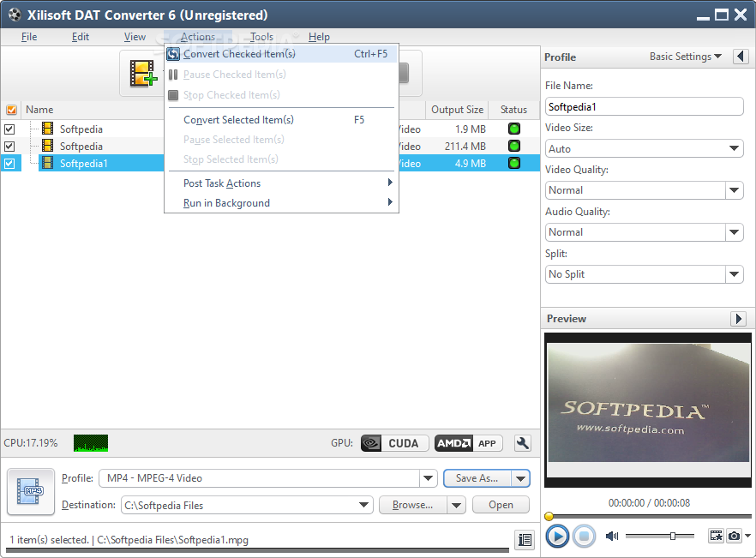Click the Status column header
Viewport: 756px width, 558px height.
pos(514,110)
